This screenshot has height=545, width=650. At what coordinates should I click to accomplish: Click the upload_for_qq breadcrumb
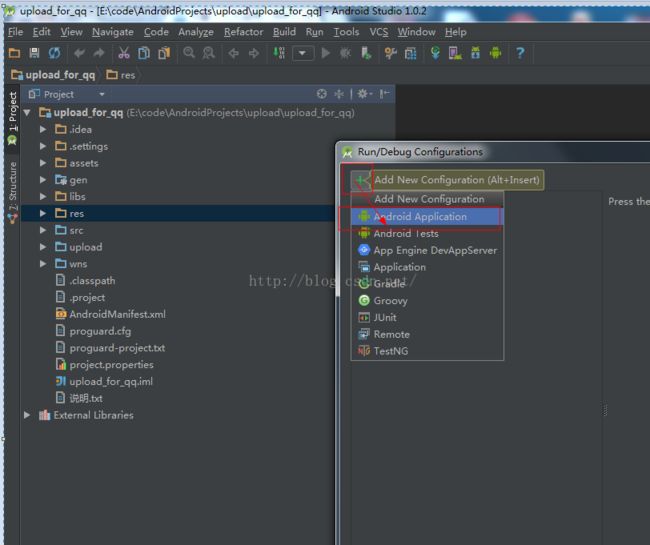click(x=53, y=75)
